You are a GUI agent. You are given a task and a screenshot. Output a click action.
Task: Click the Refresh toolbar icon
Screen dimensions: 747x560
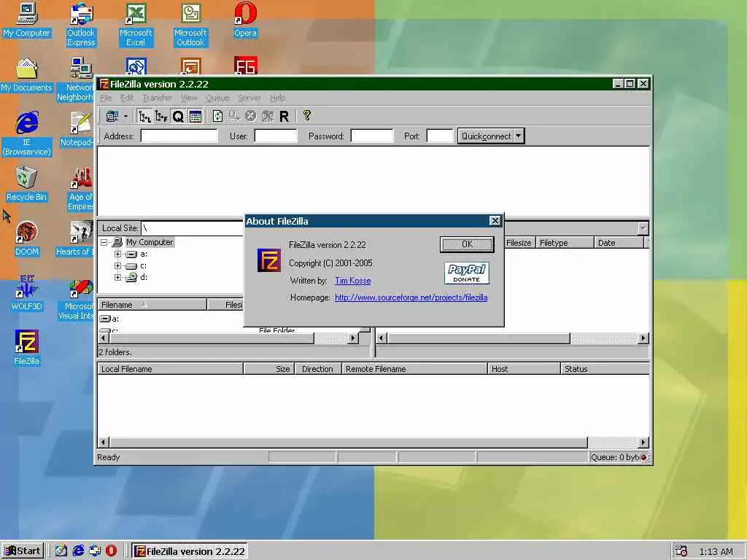[x=217, y=116]
